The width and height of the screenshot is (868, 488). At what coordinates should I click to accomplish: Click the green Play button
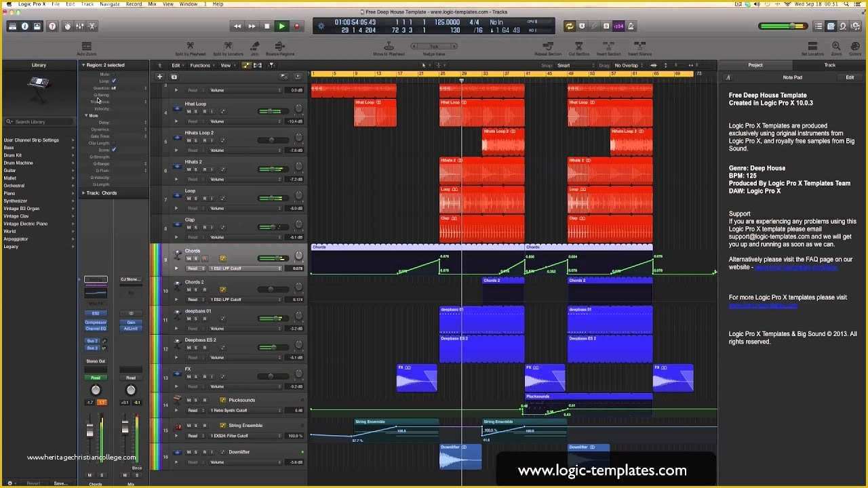click(x=281, y=26)
